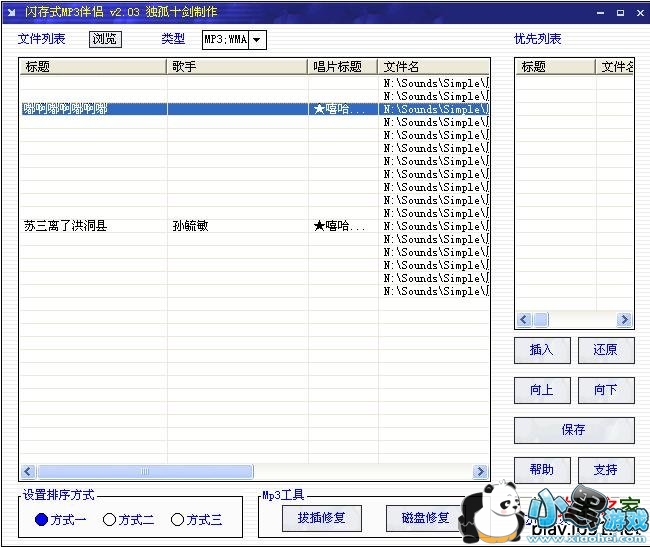The height and width of the screenshot is (547, 650).
Task: Click the 孙毓敏 artist cell
Action: [190, 226]
